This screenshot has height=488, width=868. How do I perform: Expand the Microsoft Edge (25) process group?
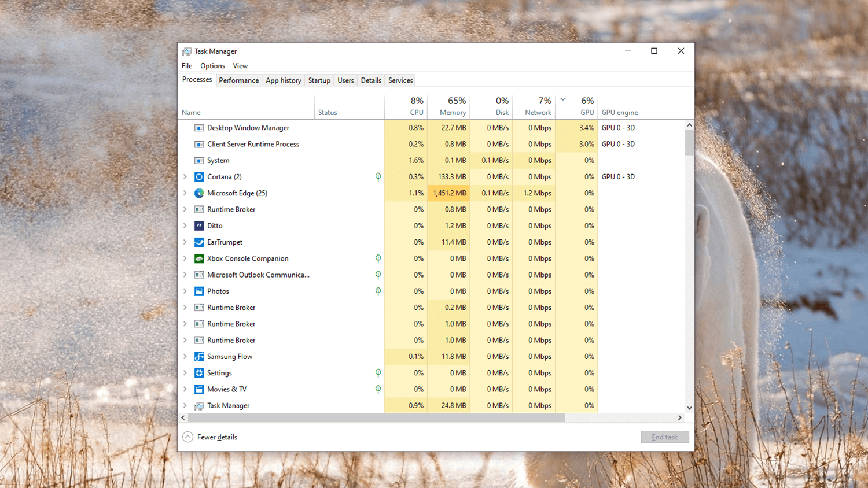[x=185, y=193]
